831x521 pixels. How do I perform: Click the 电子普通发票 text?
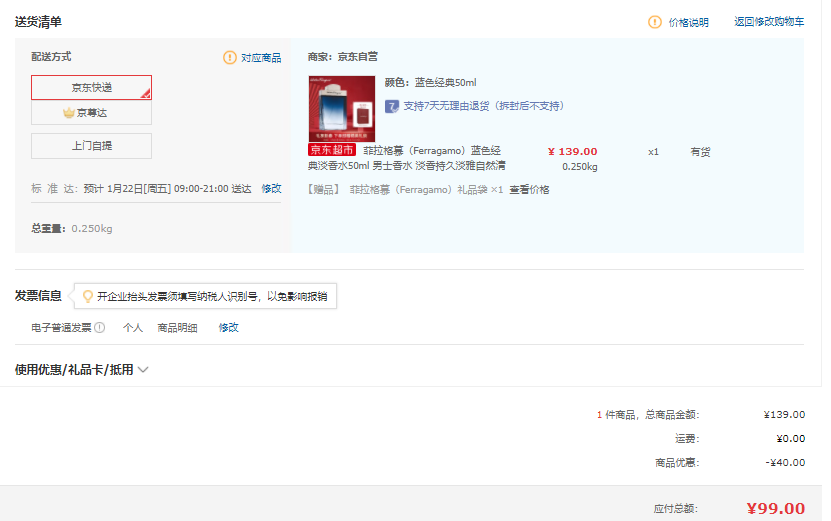pyautogui.click(x=61, y=328)
